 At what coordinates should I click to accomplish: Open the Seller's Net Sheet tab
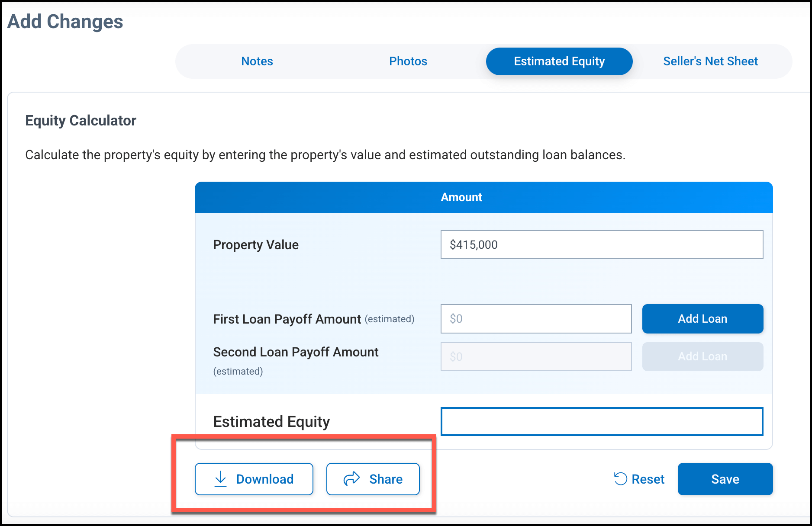pyautogui.click(x=710, y=61)
